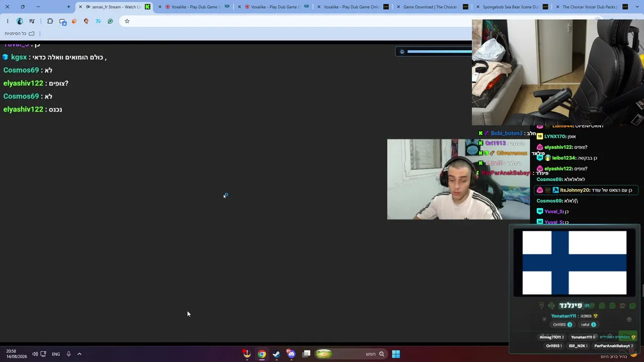
Task: Close the Game Download tab
Action: (x=399, y=7)
